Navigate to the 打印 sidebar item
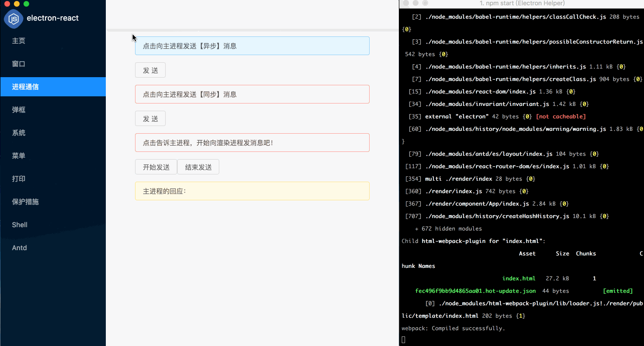The width and height of the screenshot is (644, 346). click(x=53, y=179)
